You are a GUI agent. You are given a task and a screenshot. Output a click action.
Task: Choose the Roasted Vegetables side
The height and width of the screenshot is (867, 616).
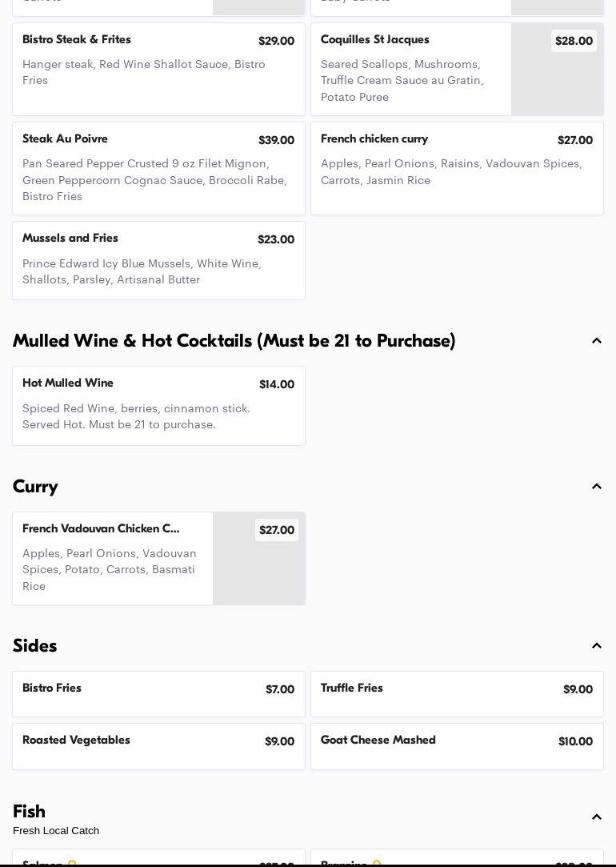(x=158, y=746)
